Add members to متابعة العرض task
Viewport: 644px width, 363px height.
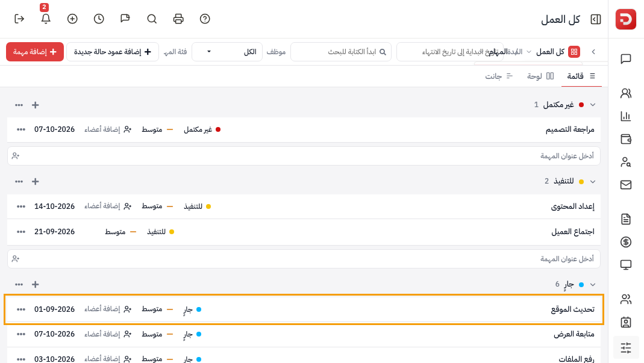tap(108, 334)
